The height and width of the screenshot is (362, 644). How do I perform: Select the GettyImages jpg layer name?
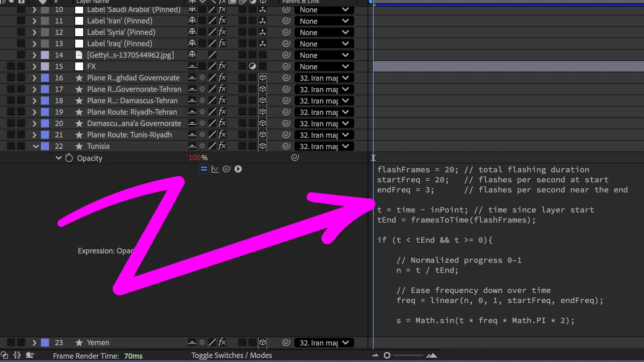point(130,55)
